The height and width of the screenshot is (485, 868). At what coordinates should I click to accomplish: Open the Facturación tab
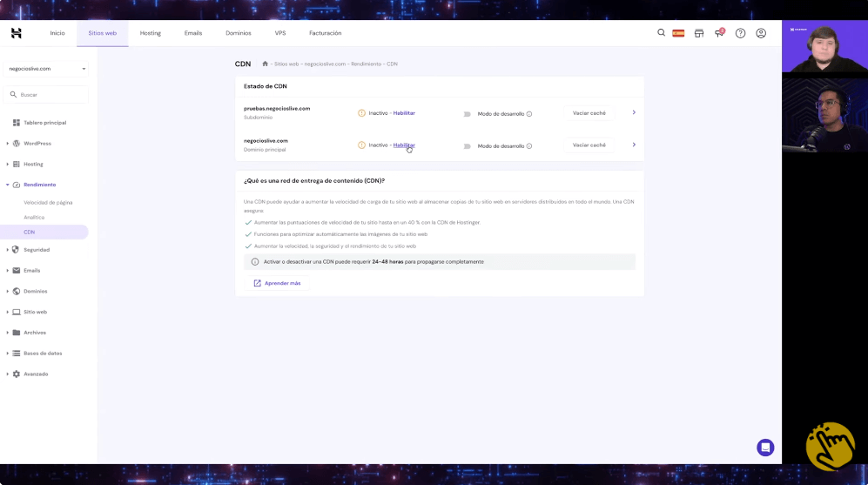(x=325, y=33)
